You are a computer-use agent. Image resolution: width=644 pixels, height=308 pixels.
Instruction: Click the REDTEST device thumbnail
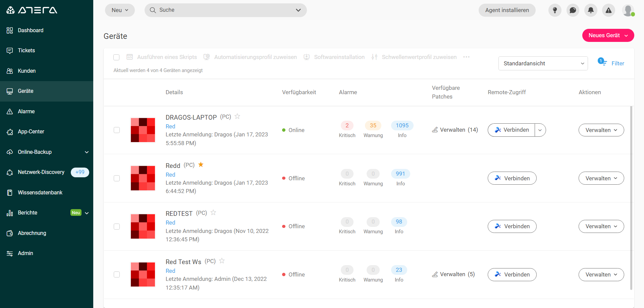143,226
